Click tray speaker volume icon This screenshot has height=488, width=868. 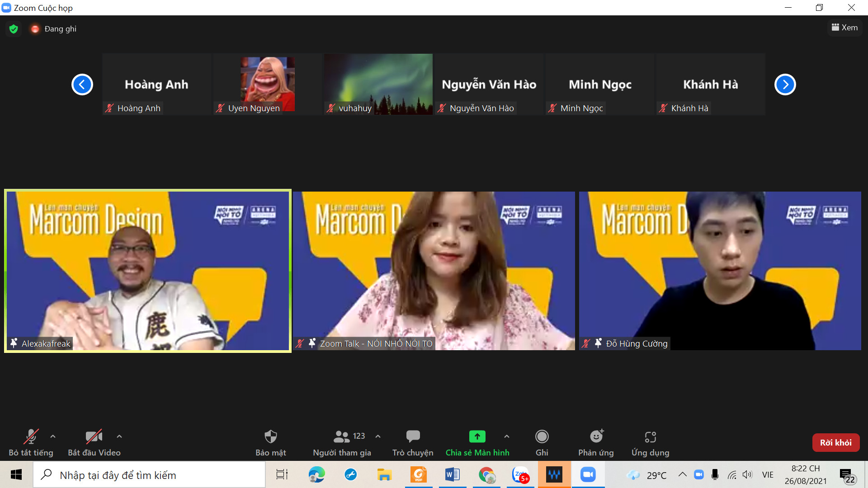coord(747,474)
